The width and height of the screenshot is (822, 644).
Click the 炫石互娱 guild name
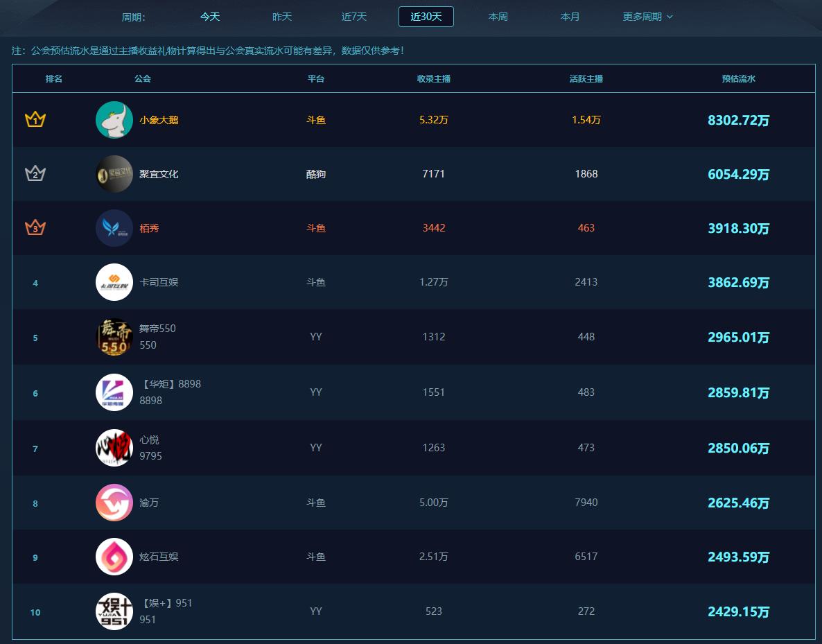click(x=159, y=557)
